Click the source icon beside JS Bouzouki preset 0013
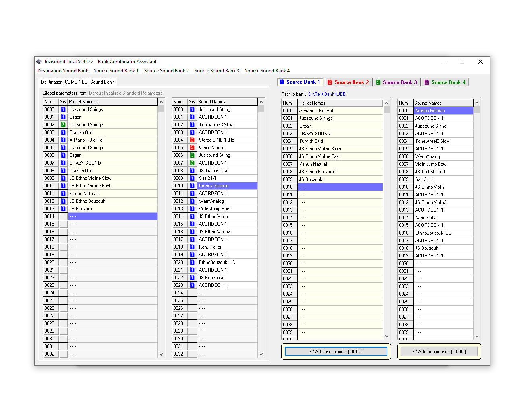 click(x=63, y=209)
